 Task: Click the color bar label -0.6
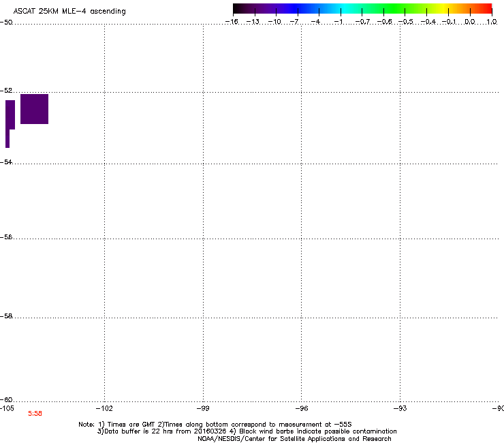click(384, 22)
